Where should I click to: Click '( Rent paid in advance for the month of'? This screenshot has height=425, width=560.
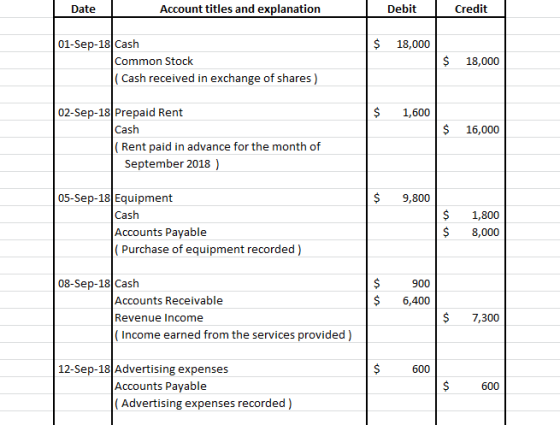(x=218, y=146)
